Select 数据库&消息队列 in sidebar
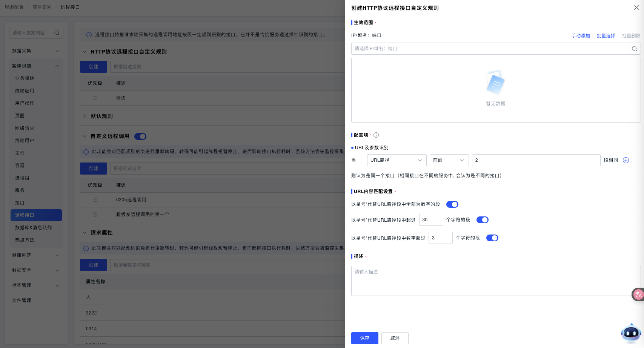 pos(34,228)
